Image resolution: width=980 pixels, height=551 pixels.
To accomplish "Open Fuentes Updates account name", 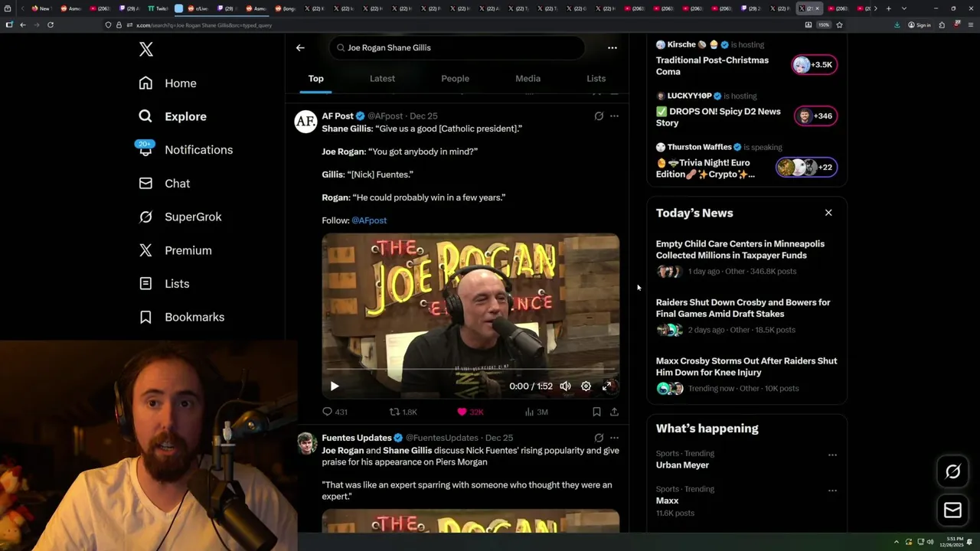I will pyautogui.click(x=357, y=438).
